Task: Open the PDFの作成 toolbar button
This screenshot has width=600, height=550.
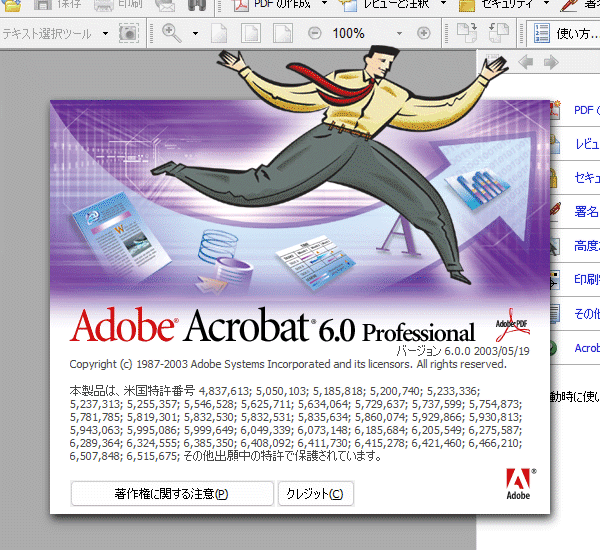Action: click(272, 5)
